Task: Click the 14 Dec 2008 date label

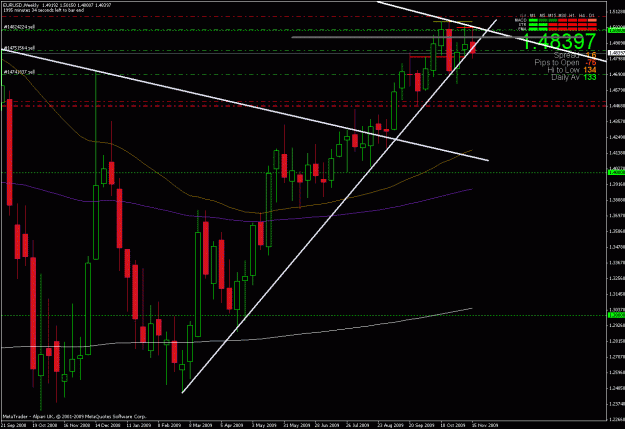Action: click(107, 425)
